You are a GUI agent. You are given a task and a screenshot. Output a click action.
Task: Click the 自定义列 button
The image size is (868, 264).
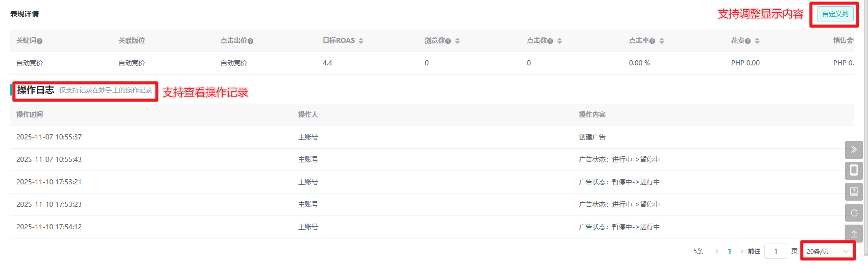[x=835, y=14]
